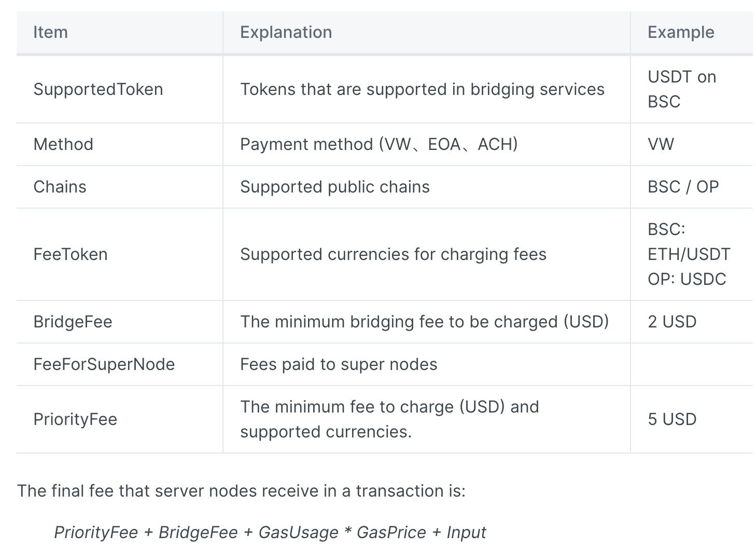Click the Example column header

tap(680, 32)
